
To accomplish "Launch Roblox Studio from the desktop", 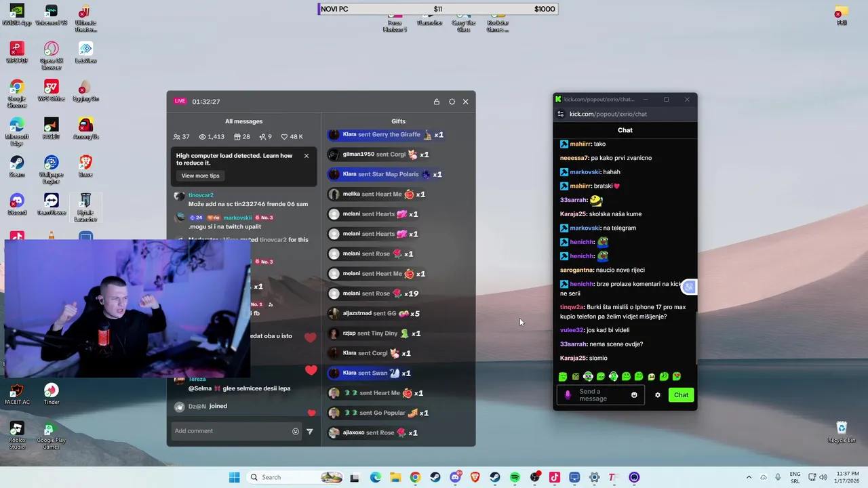I will click(17, 435).
